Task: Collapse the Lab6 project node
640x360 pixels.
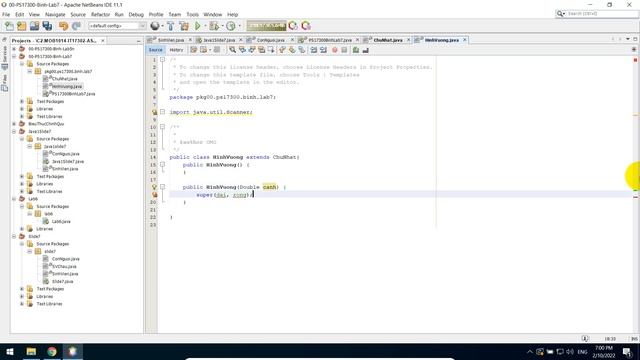Action: point(14,199)
